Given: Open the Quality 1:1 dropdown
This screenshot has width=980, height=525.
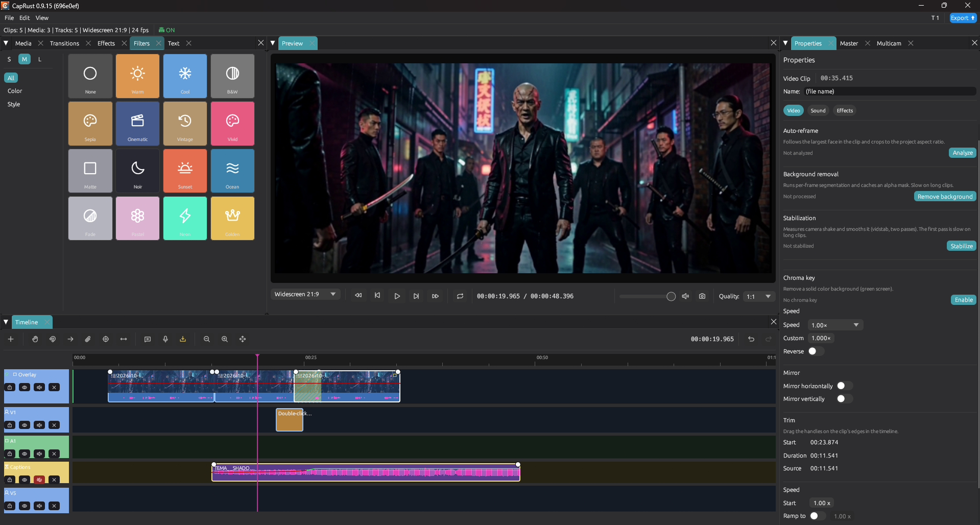Looking at the screenshot, I should pos(759,297).
